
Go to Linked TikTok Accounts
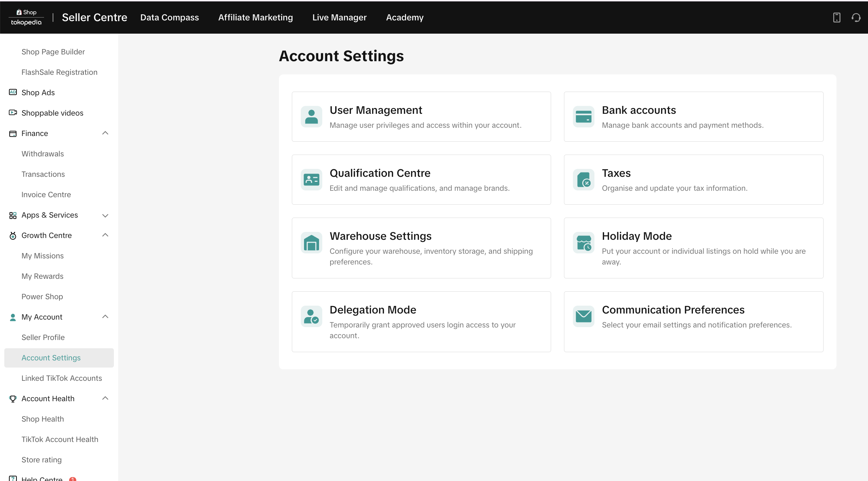(x=62, y=378)
